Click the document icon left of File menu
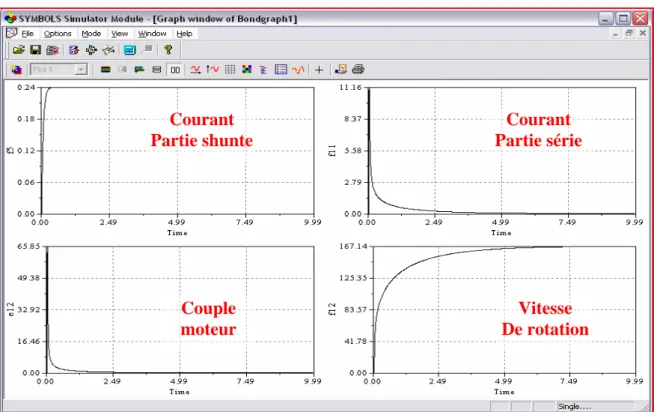 [11, 33]
